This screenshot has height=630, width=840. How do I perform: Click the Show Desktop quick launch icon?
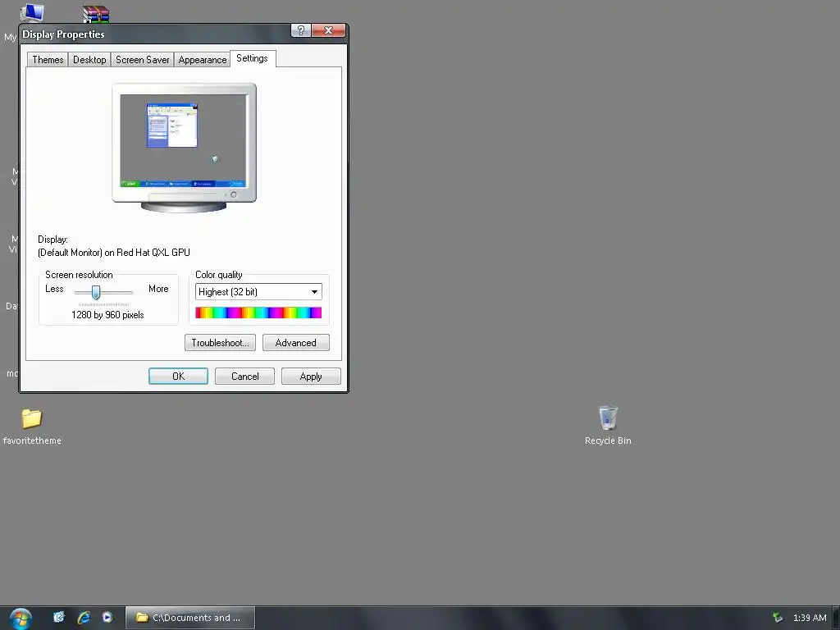58,617
